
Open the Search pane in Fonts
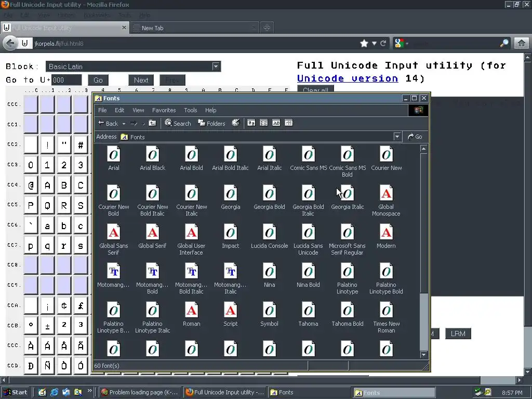(x=178, y=123)
